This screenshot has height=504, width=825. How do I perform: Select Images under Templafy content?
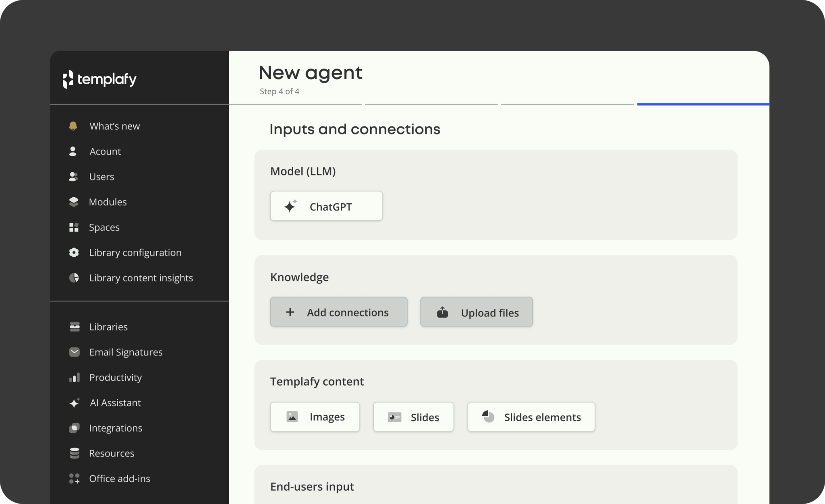(315, 417)
